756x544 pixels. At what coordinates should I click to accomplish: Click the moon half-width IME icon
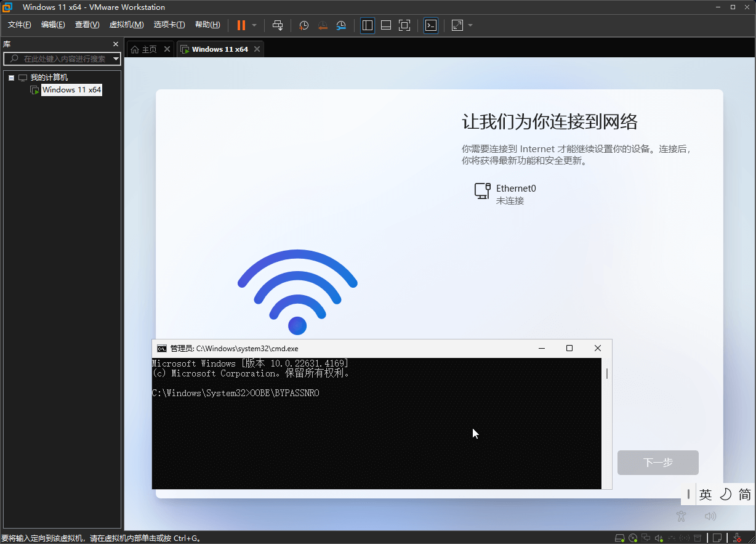(726, 494)
